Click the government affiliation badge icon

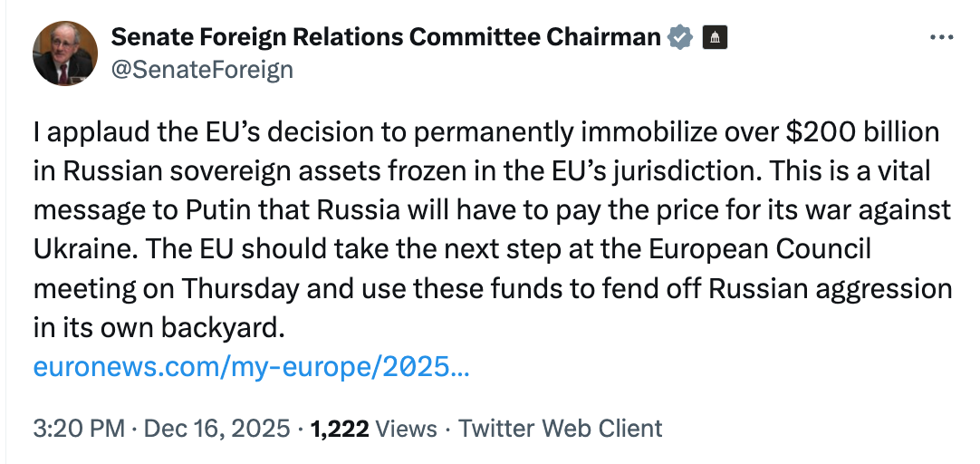[x=716, y=38]
